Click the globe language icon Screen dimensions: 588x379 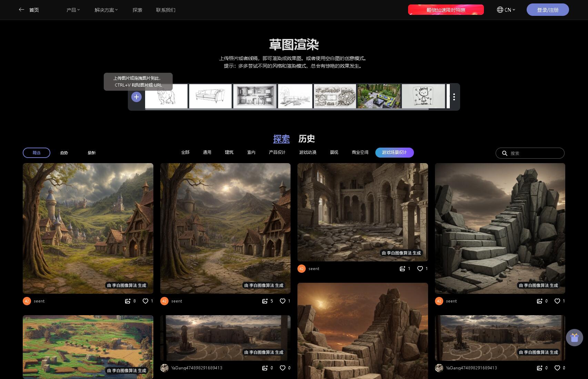500,10
